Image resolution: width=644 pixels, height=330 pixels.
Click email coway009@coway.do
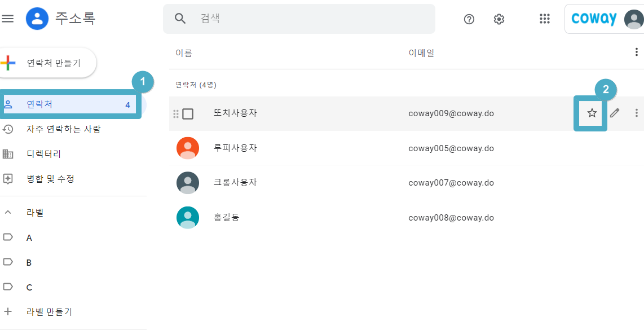click(451, 113)
